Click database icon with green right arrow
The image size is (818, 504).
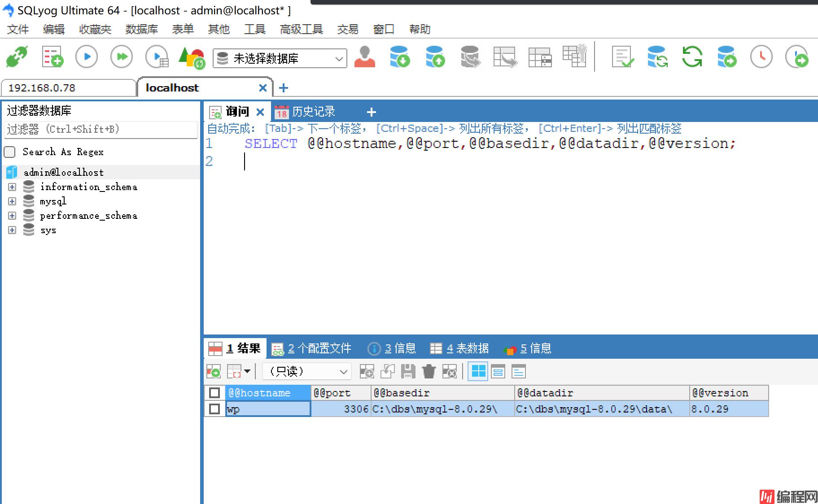(x=726, y=57)
